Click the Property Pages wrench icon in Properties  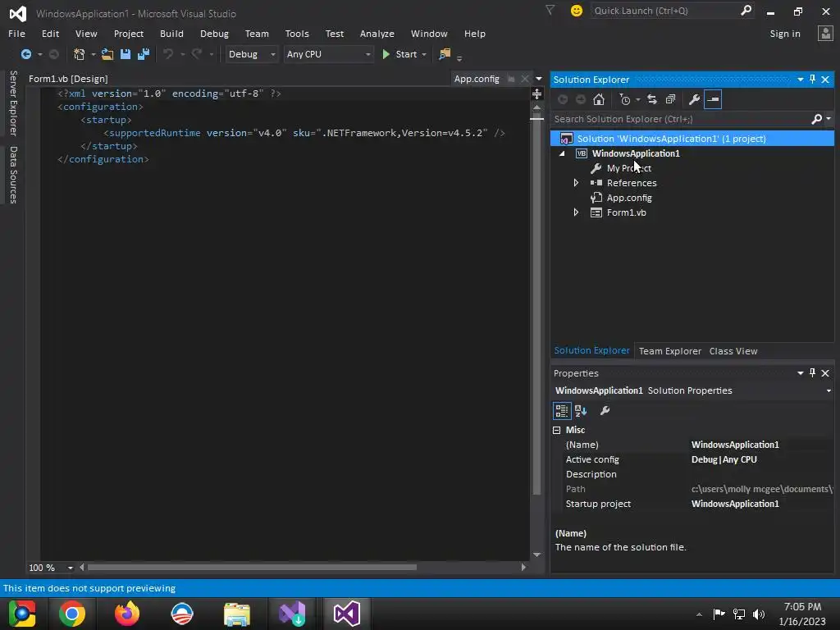click(x=605, y=411)
